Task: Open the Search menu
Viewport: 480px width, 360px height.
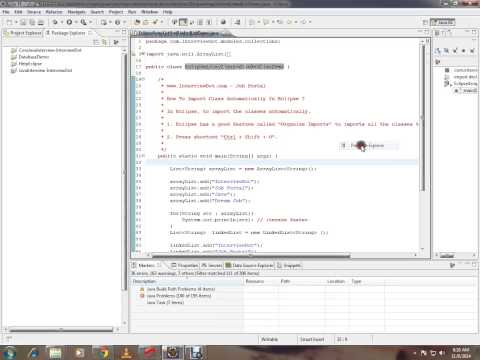Action: 97,12
